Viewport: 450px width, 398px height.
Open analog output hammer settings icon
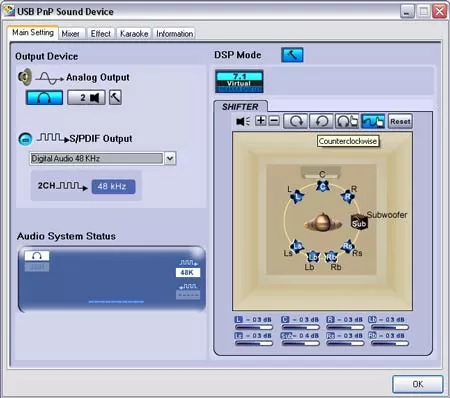pos(115,97)
